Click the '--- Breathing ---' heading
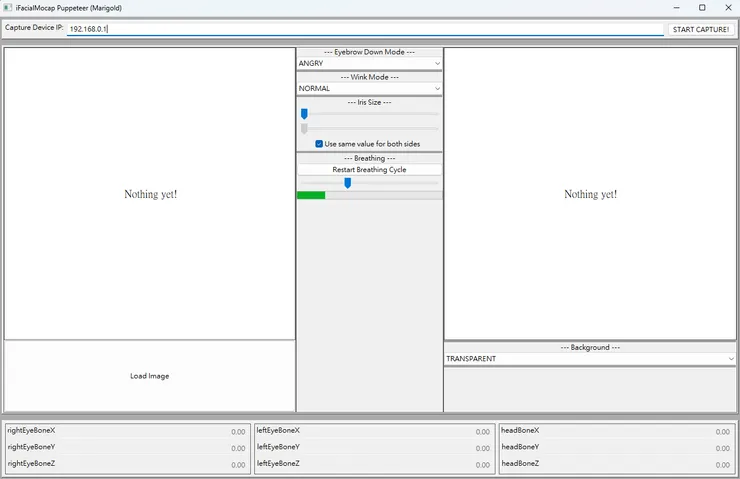The image size is (740, 479). [369, 158]
